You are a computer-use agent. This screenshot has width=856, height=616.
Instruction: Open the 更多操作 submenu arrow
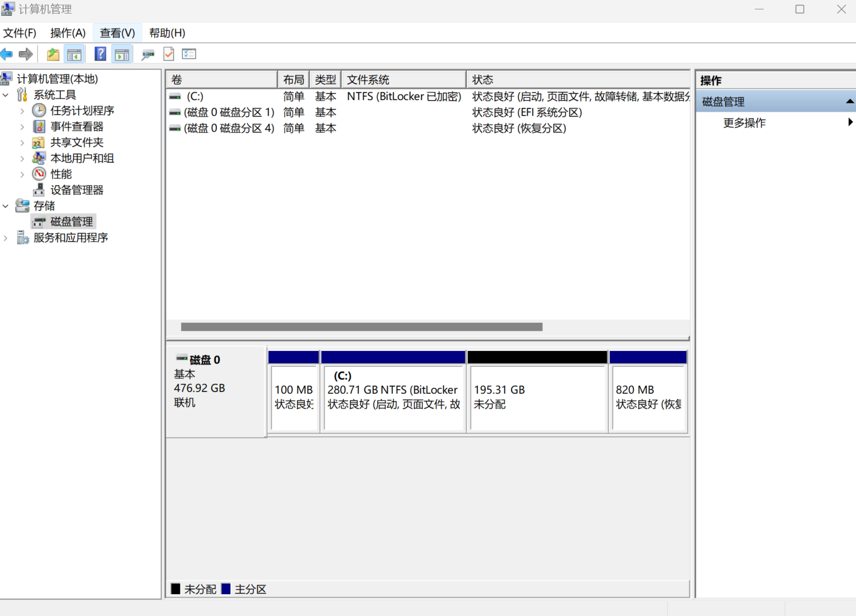[x=850, y=122]
